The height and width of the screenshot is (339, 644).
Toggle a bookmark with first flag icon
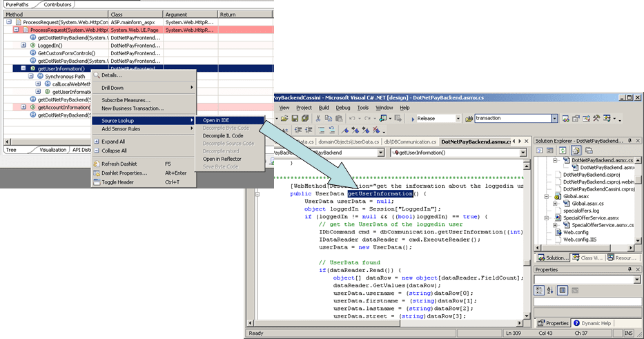pos(345,130)
